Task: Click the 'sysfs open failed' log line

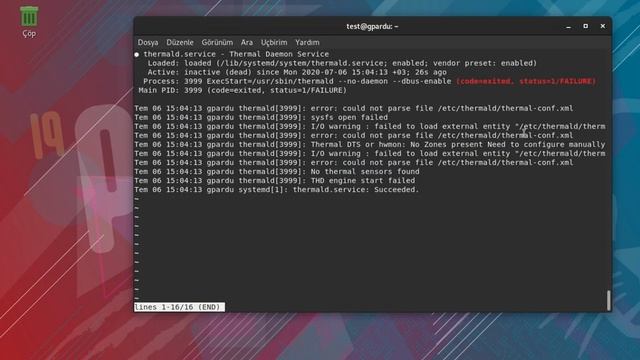Action: point(261,118)
